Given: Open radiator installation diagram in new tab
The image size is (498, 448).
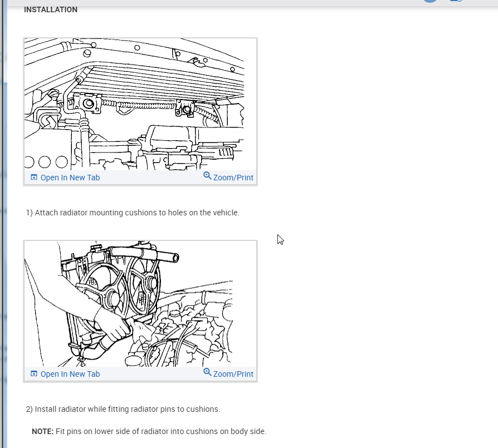Looking at the screenshot, I should 65,374.
